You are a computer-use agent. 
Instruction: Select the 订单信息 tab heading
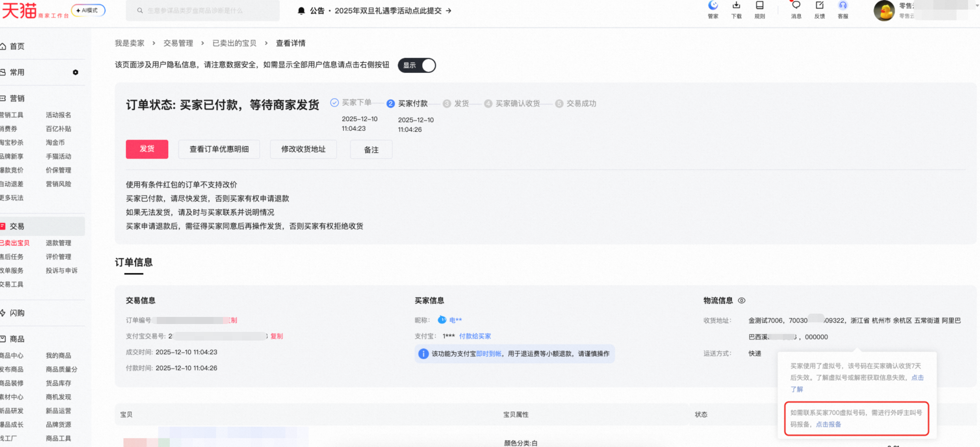tap(134, 263)
